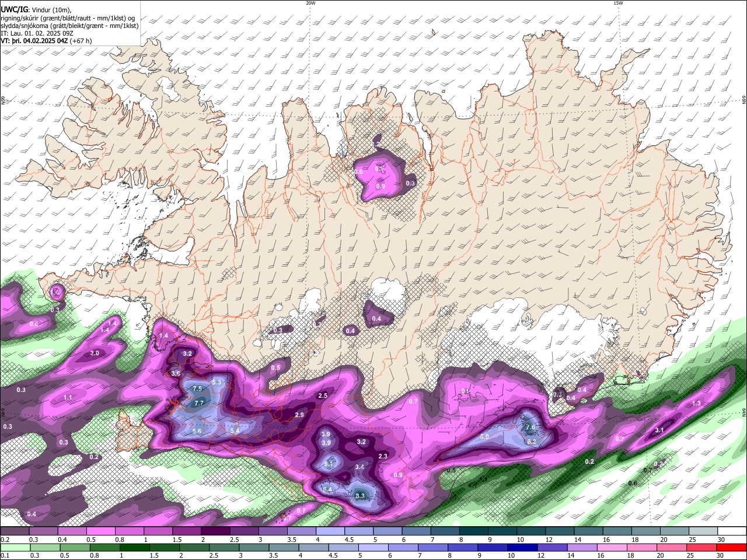Click the bright pink snow legend swatch between 0.5 and 0.8
The width and height of the screenshot is (747, 560).
click(100, 531)
